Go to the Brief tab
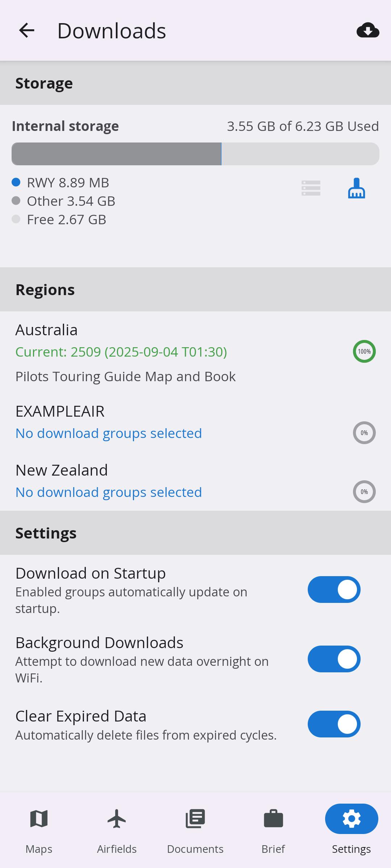 click(x=273, y=829)
